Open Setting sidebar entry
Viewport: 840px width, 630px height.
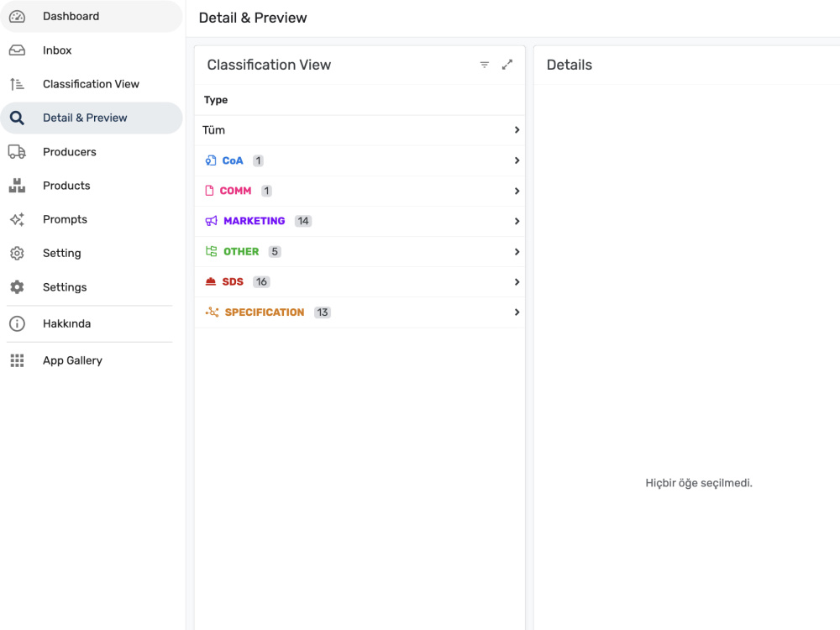[x=92, y=254]
